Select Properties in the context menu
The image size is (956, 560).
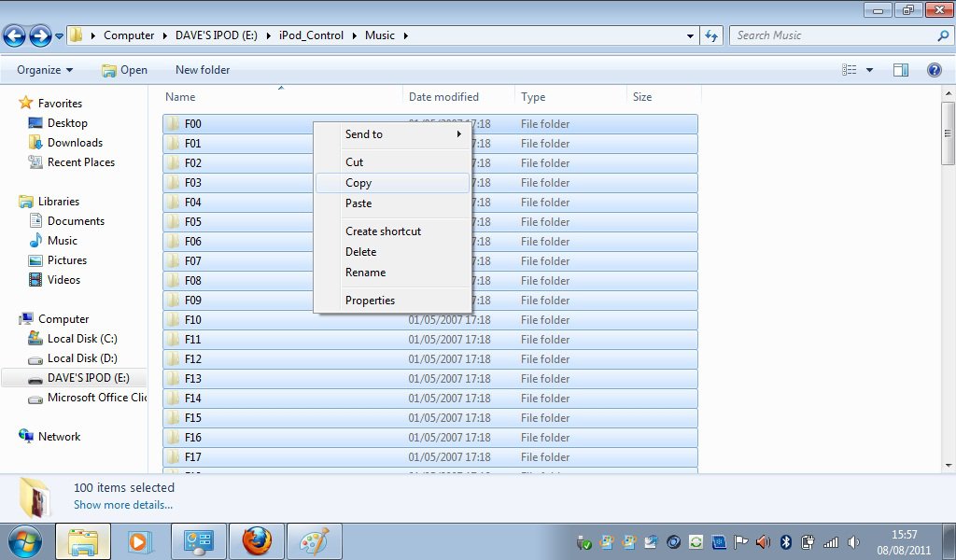[370, 301]
